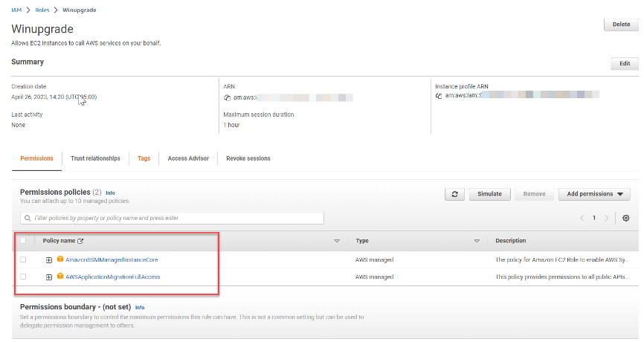The image size is (644, 342).
Task: Click the Remove policies button
Action: (534, 194)
